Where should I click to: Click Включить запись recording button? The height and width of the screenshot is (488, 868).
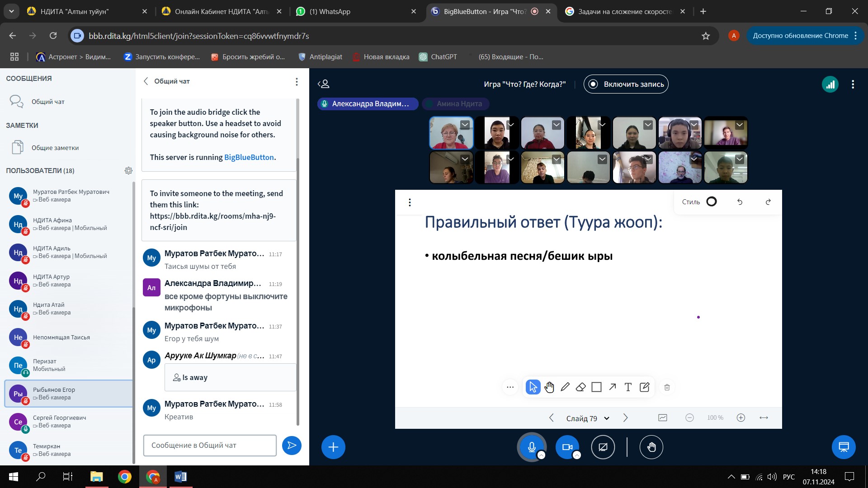[626, 84]
